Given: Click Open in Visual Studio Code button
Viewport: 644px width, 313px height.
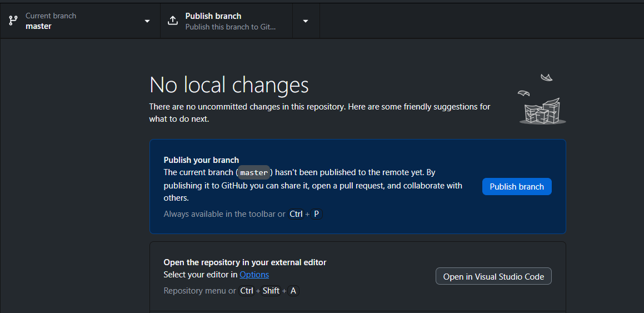Looking at the screenshot, I should pos(493,276).
